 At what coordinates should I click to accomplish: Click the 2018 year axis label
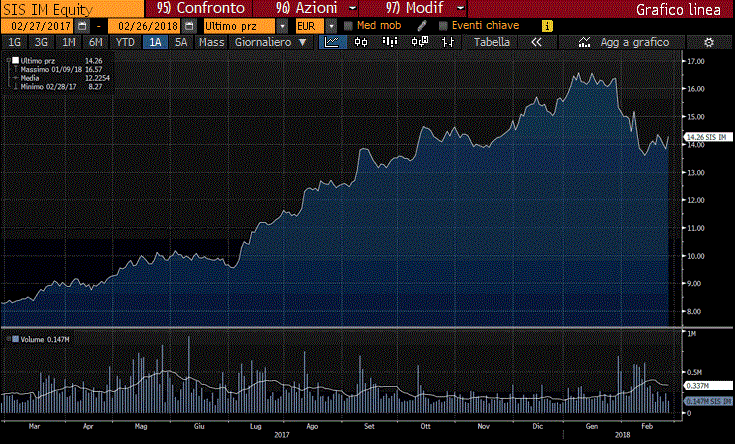click(622, 435)
